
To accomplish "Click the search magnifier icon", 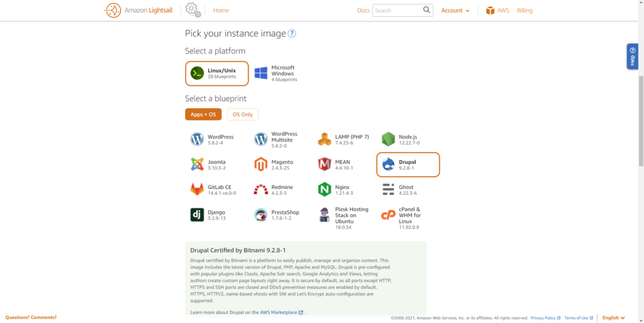I will 427,10.
